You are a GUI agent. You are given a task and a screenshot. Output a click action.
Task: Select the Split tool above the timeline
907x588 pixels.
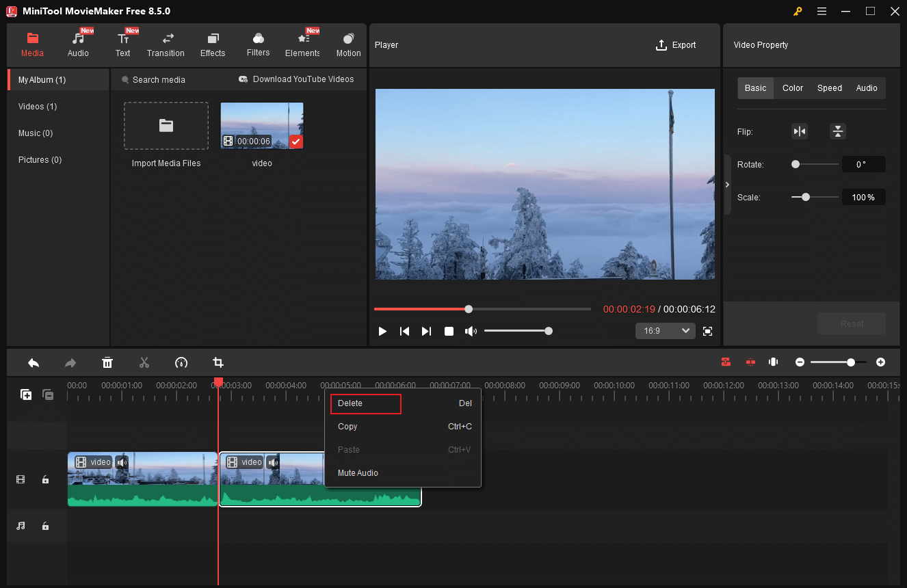(x=144, y=362)
